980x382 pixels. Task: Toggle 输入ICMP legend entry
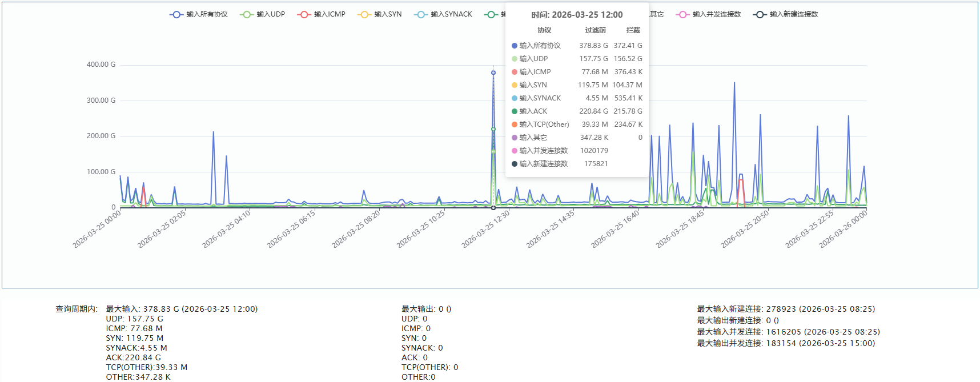[x=321, y=14]
